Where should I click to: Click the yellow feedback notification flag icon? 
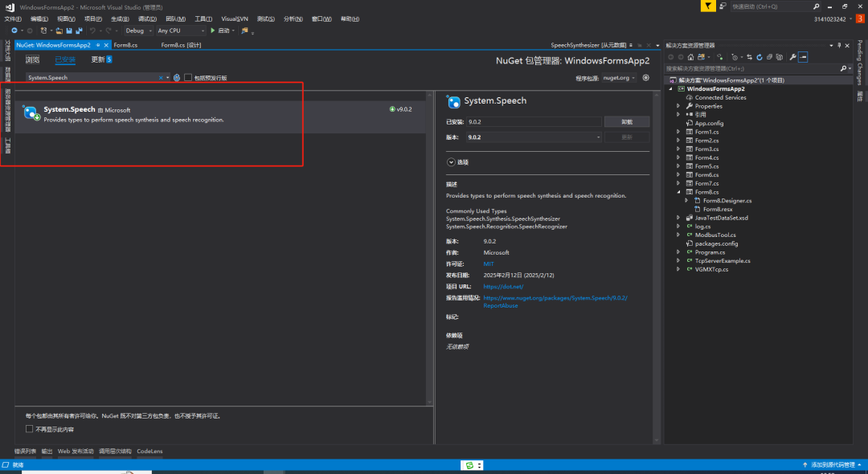707,6
